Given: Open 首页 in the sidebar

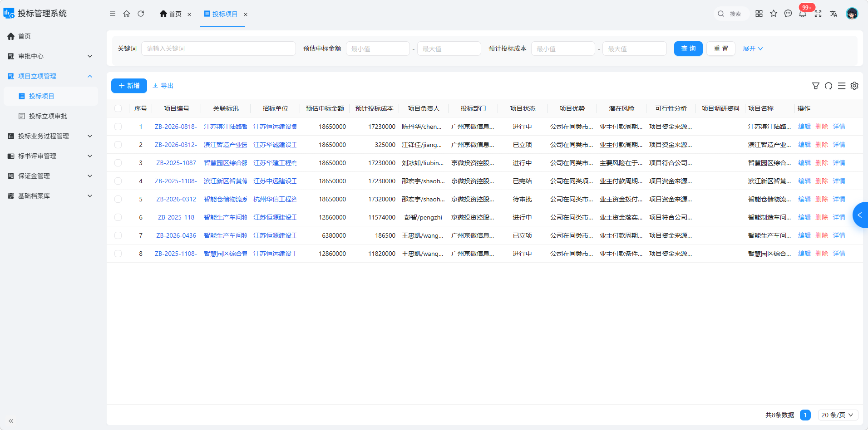Looking at the screenshot, I should [x=50, y=36].
